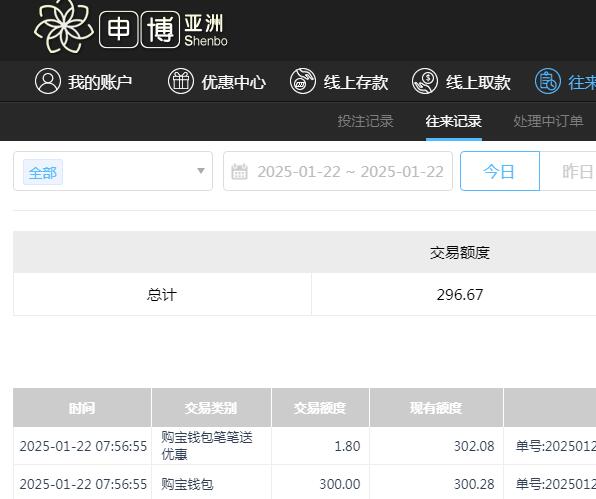Click the 申博 亚洲 Shenbo brand text
Viewport: 596px width, 499px height.
coord(163,30)
